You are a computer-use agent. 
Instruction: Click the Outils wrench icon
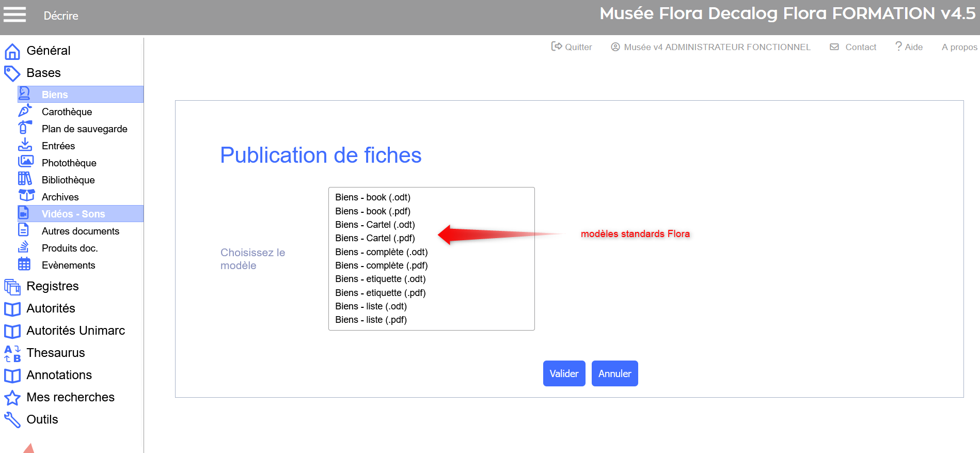click(12, 420)
